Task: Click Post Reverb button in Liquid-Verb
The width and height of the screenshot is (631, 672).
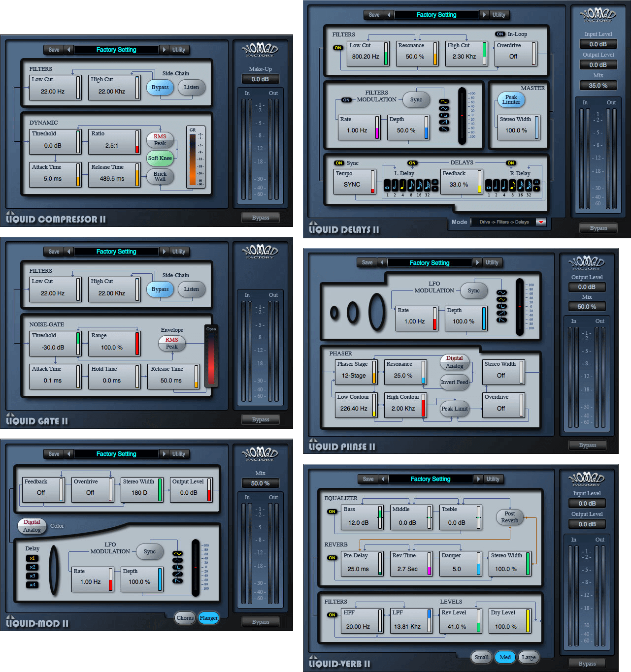Action: (510, 517)
